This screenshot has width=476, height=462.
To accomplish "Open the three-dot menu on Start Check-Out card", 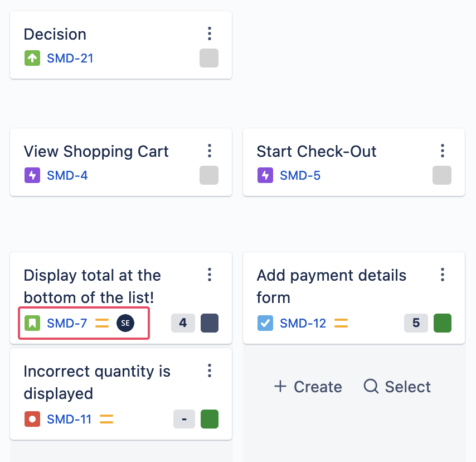I will click(x=443, y=151).
